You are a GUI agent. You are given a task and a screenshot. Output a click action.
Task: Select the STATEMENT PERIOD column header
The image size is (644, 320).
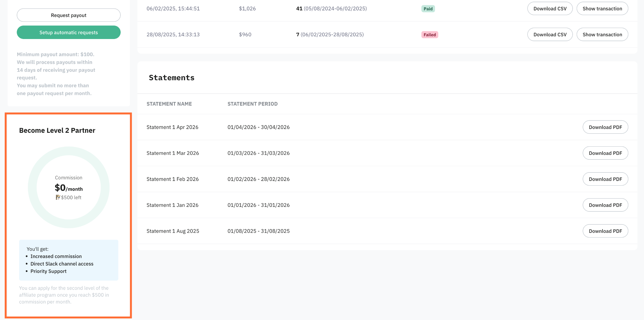(x=253, y=104)
